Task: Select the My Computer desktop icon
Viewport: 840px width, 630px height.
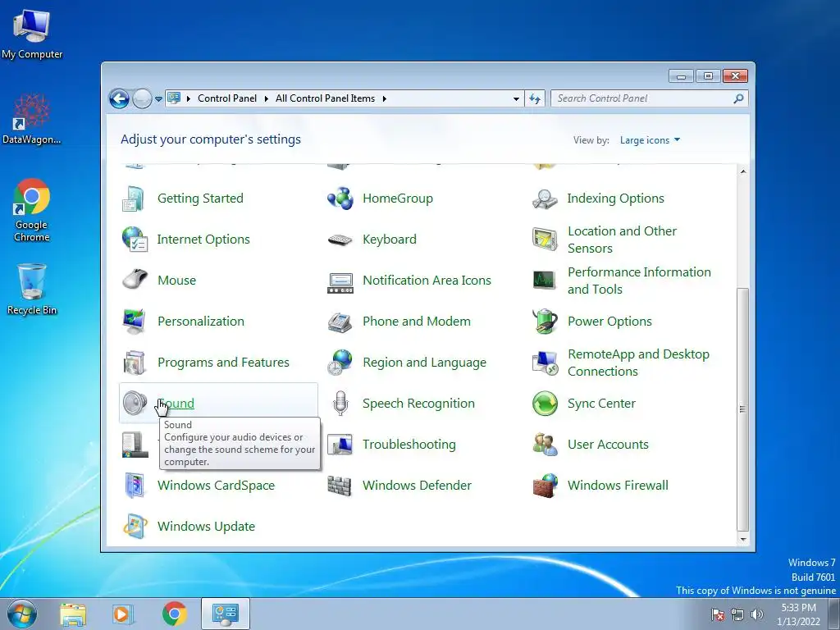Action: [32, 34]
